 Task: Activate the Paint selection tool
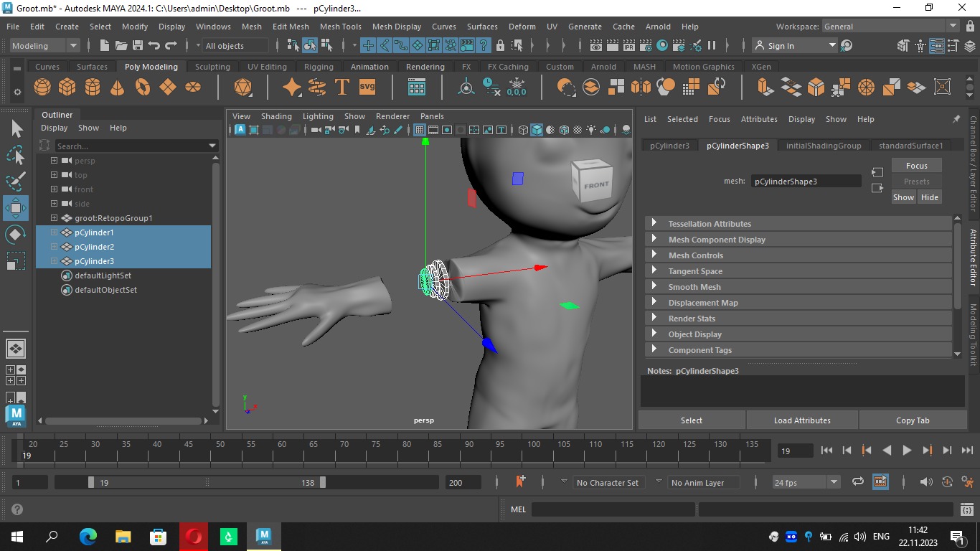pyautogui.click(x=16, y=182)
